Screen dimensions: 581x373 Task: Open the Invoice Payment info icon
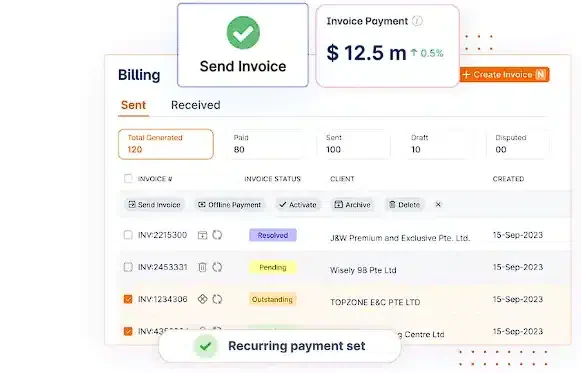point(417,21)
